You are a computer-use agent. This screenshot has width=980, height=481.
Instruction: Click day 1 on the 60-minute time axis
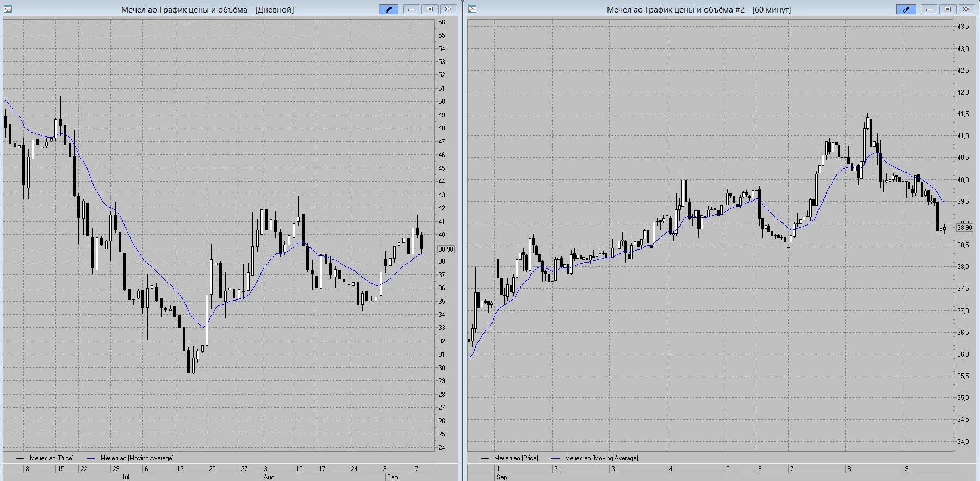coord(498,469)
